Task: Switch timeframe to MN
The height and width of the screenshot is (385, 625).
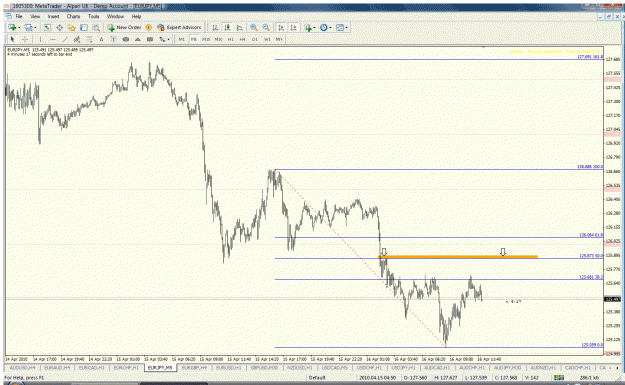Action: [x=279, y=39]
